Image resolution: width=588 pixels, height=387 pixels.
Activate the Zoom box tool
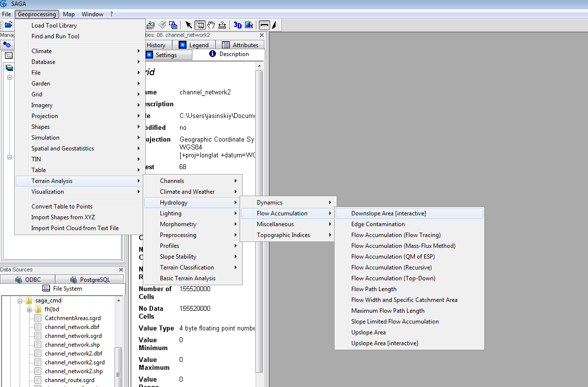point(200,25)
